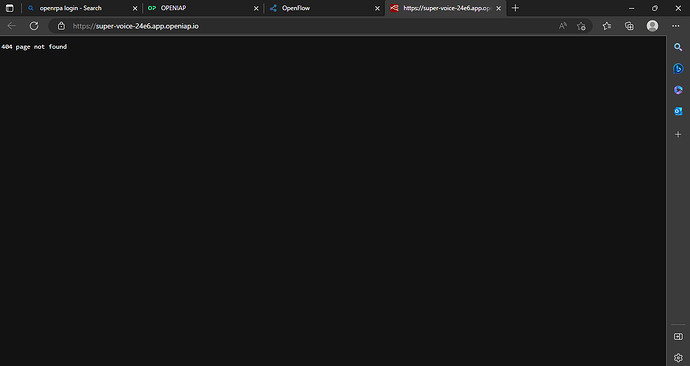Open the sidebar Search tool

coord(678,47)
